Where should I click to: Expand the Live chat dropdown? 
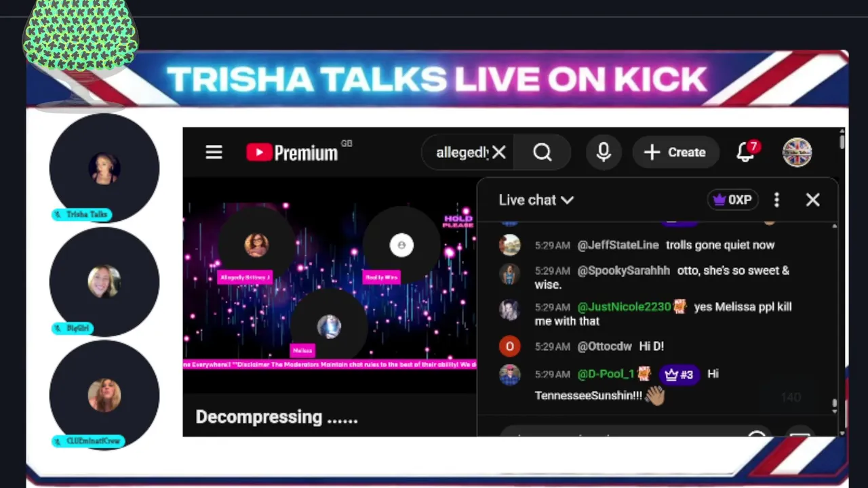536,200
